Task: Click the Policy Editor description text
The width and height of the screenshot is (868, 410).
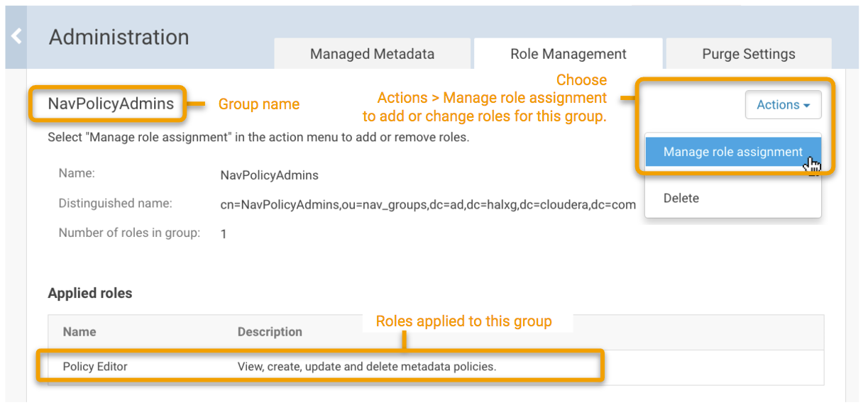Action: tap(366, 367)
